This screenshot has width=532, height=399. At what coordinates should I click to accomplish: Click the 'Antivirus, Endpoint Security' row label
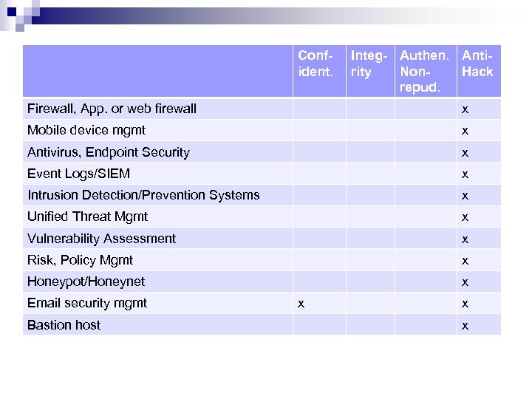tap(109, 152)
